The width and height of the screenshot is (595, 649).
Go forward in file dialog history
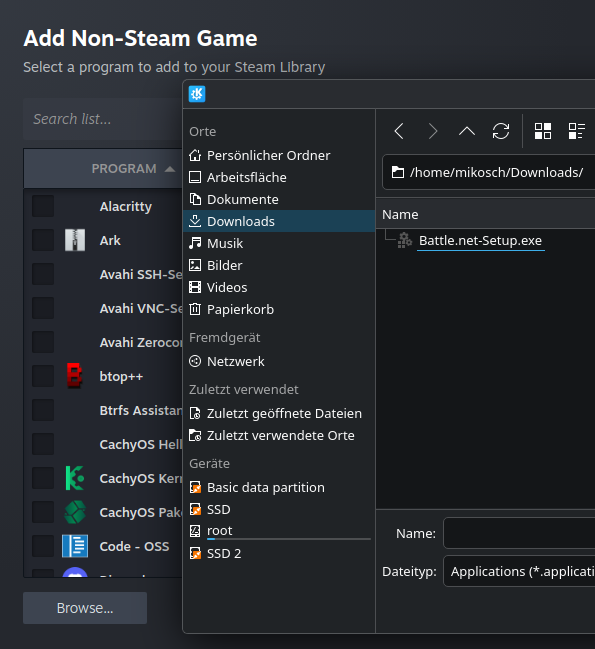point(433,131)
